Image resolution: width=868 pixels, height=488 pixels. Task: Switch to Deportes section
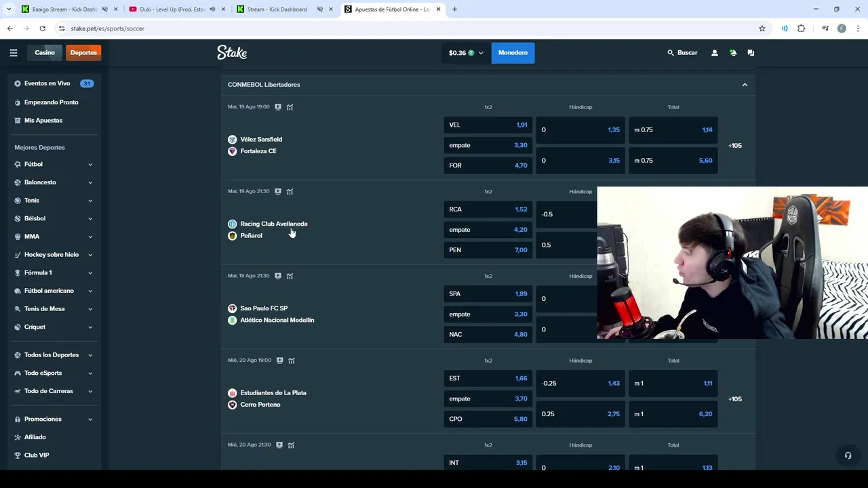point(83,53)
